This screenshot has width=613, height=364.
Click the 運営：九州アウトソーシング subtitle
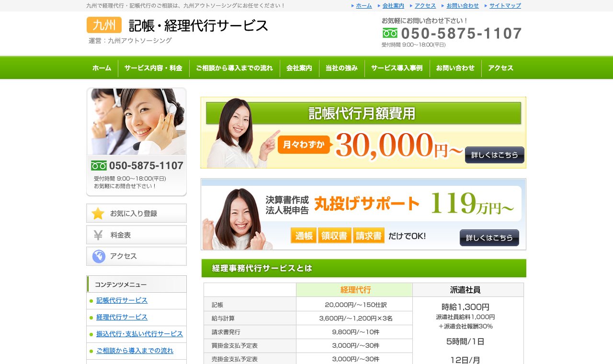[130, 41]
